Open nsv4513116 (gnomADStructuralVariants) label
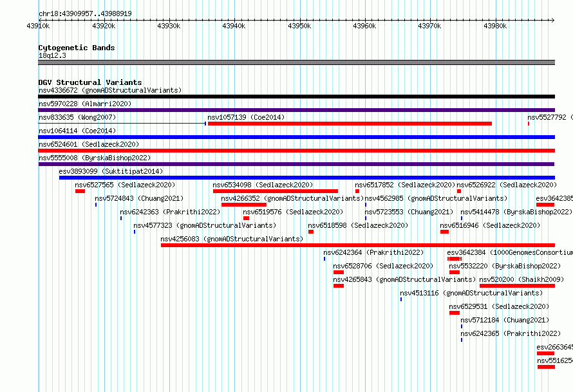Screen dimensions: 573x392 coord(471,293)
